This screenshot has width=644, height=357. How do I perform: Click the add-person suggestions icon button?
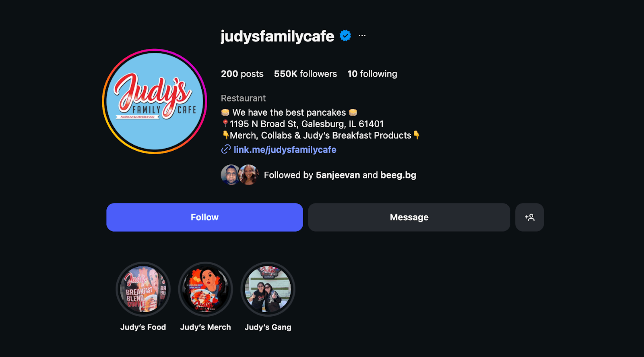tap(529, 217)
